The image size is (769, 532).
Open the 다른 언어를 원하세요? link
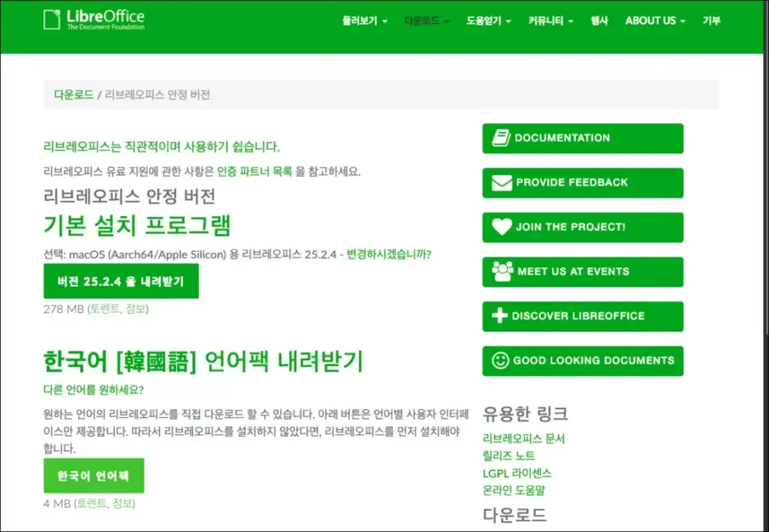94,390
